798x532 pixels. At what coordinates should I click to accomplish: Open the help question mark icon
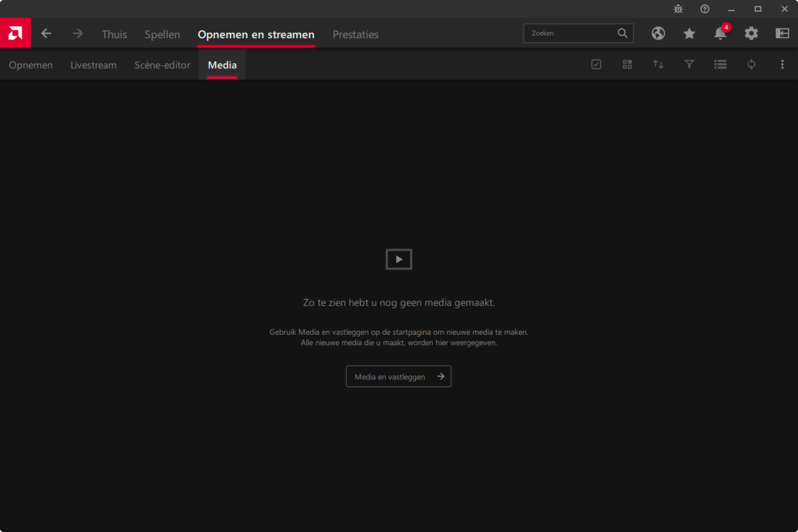pyautogui.click(x=704, y=9)
